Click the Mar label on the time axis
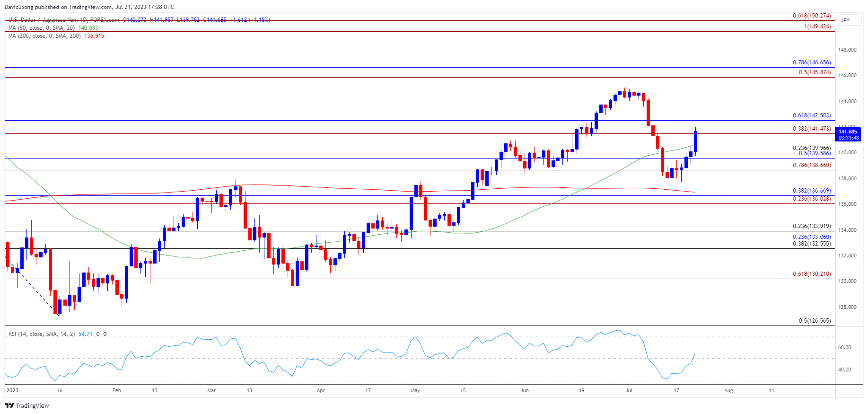This screenshot has height=414, width=868. pos(211,390)
